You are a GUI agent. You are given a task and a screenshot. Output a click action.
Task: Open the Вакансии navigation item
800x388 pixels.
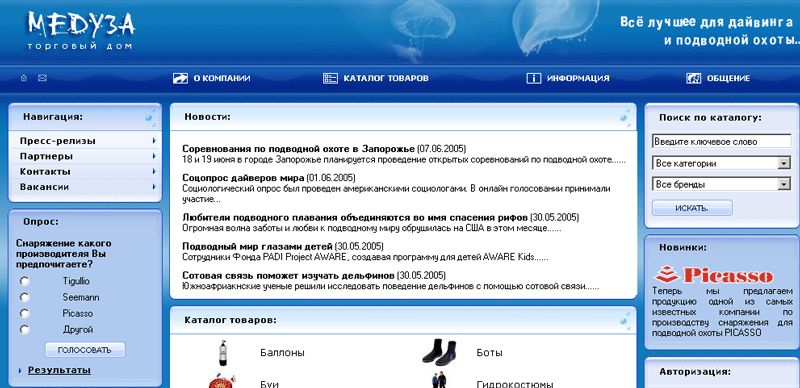[84, 187]
